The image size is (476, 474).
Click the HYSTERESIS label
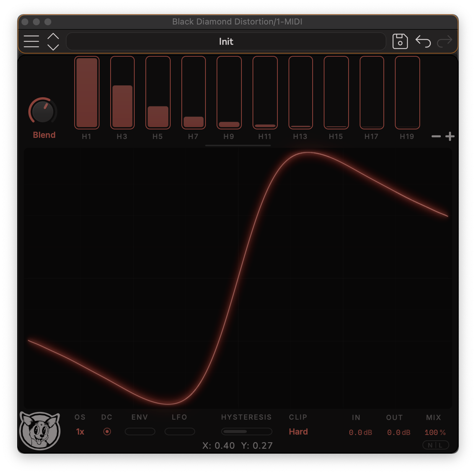[x=246, y=417]
